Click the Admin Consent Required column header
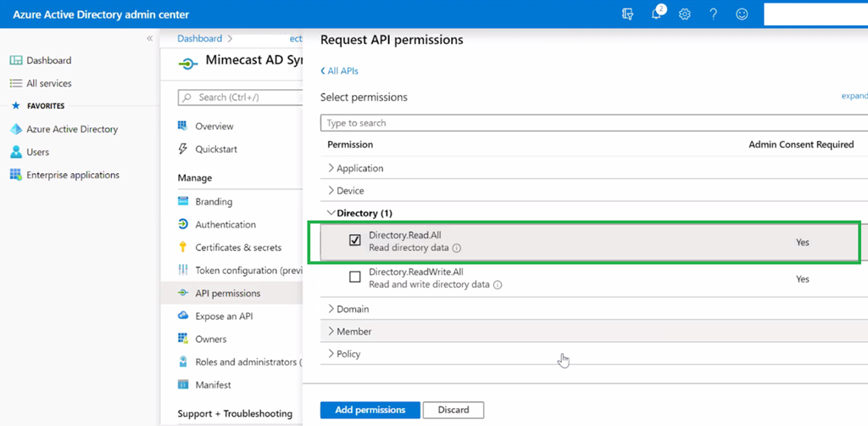868x426 pixels. click(801, 144)
